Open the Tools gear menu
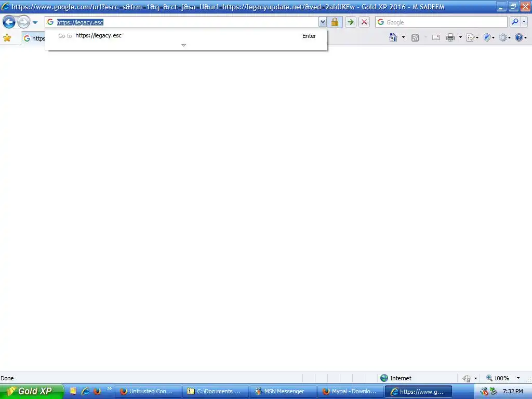532x399 pixels. [505, 37]
